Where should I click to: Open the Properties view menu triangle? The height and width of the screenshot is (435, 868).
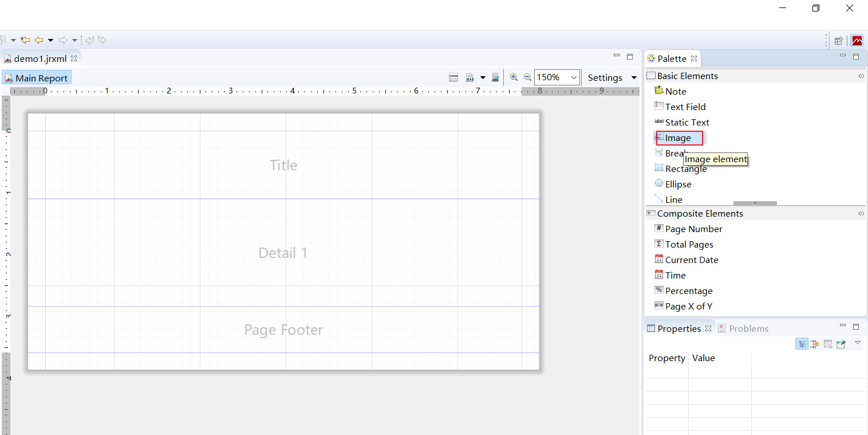pos(857,343)
